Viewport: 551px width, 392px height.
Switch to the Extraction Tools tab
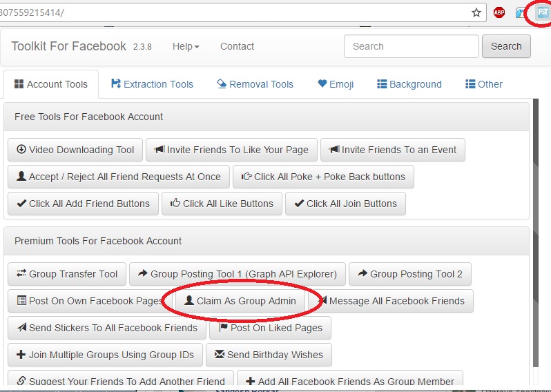pos(152,84)
